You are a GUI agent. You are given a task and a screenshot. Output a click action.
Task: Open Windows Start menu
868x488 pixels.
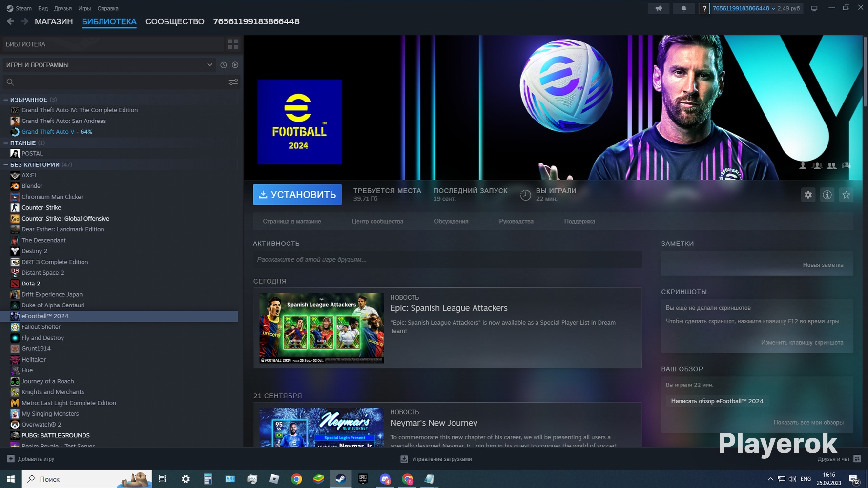11,479
